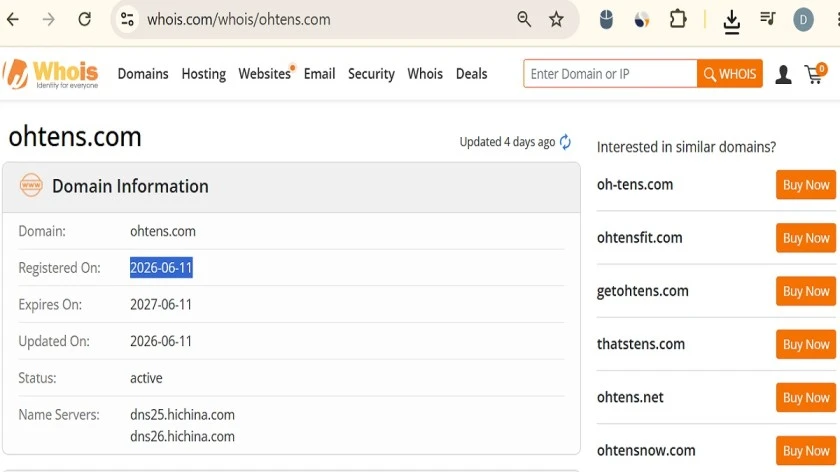This screenshot has height=472, width=840.
Task: Click the ohtensnow.com domain suggestion
Action: 646,451
